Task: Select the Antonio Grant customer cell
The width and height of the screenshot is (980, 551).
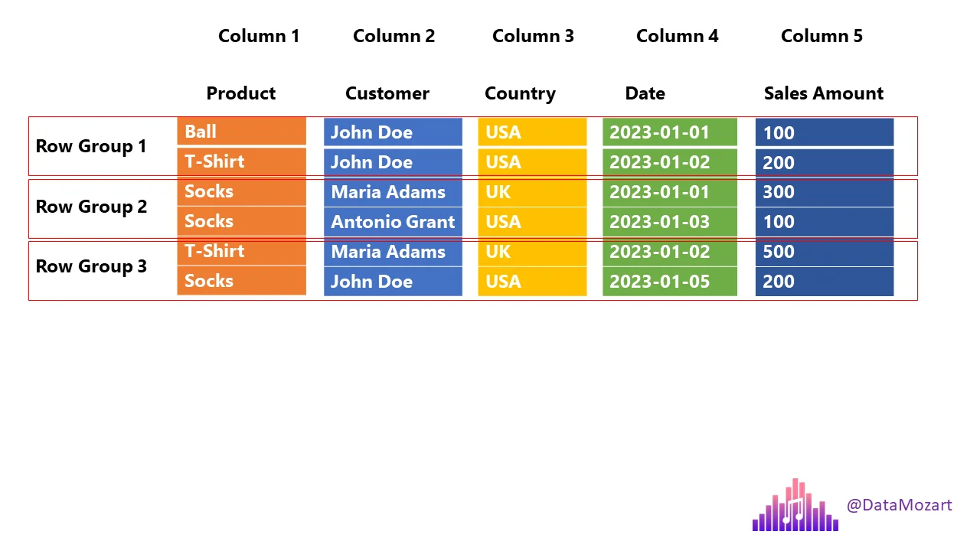Action: tap(393, 222)
